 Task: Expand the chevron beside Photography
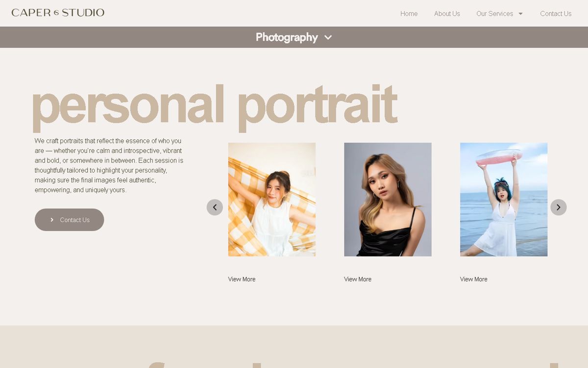click(328, 37)
